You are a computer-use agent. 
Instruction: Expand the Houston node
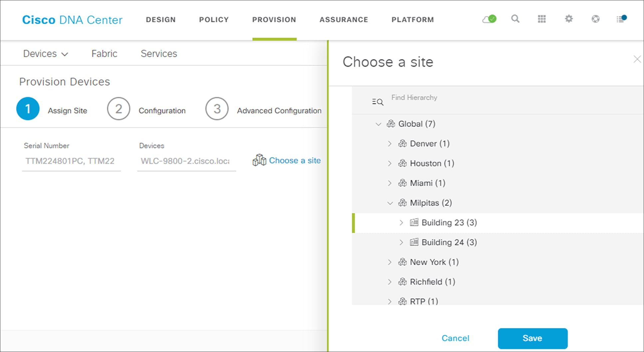click(x=390, y=164)
